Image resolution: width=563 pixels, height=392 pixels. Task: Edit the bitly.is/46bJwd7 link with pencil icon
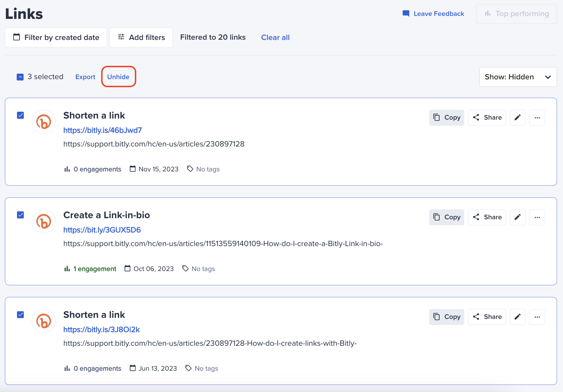click(x=518, y=118)
